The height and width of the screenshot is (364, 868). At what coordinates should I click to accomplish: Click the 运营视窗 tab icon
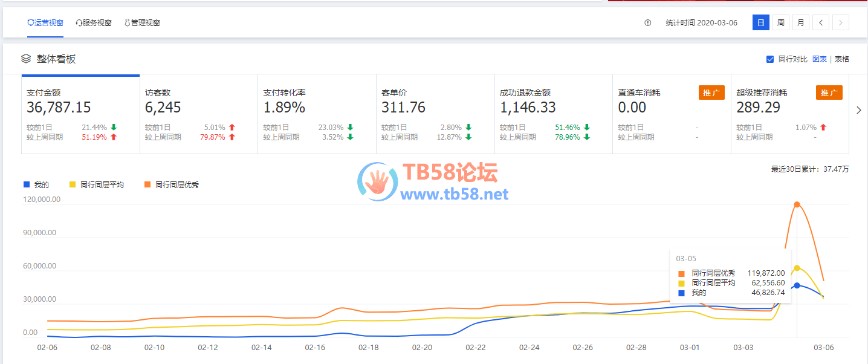pos(30,23)
